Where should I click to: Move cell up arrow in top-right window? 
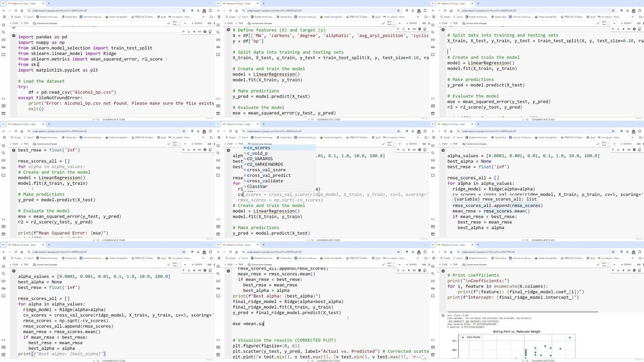click(x=613, y=29)
